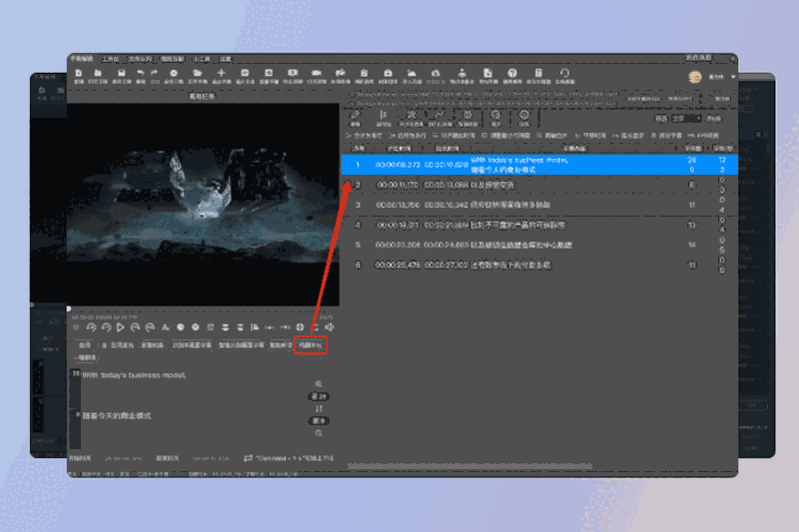Click the split icon above the subtitle list

pyautogui.click(x=384, y=115)
